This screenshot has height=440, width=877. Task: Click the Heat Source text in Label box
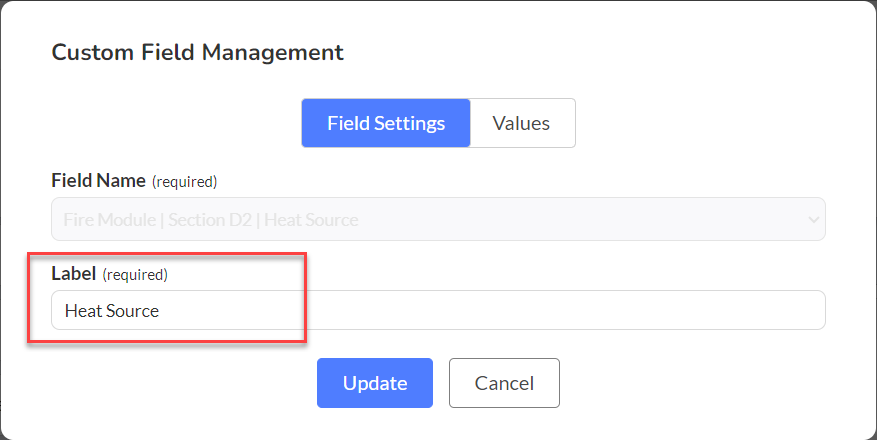click(112, 311)
